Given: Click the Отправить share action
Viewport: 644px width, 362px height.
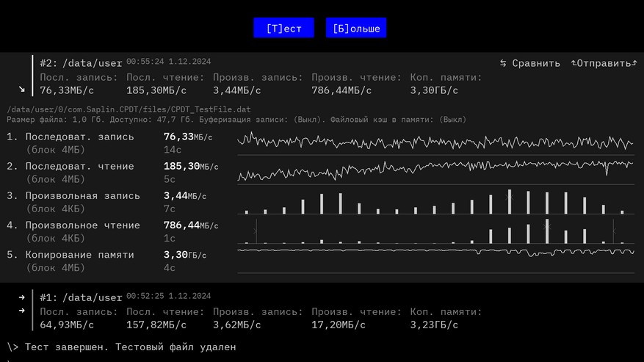Looking at the screenshot, I should tap(604, 63).
